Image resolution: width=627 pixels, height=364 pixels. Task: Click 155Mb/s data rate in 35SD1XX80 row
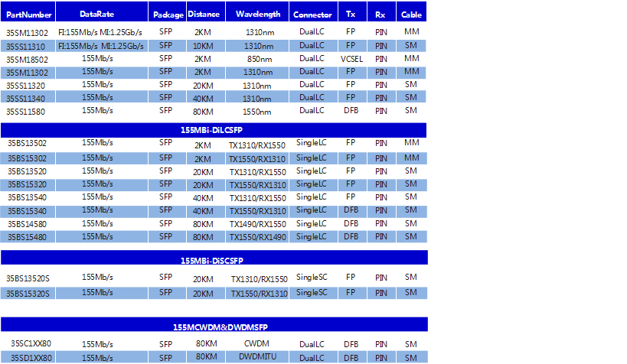pos(97,358)
